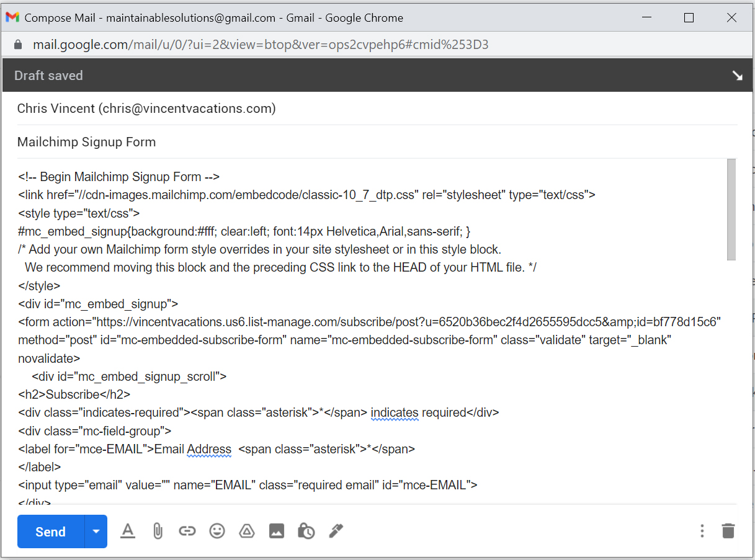The width and height of the screenshot is (755, 560).
Task: Open more options three-dot menu
Action: click(702, 531)
